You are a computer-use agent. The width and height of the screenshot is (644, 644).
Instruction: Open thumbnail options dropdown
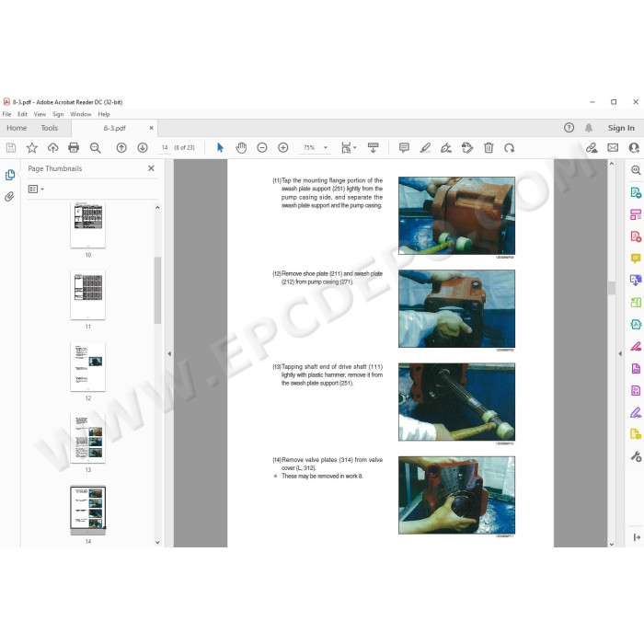[36, 189]
